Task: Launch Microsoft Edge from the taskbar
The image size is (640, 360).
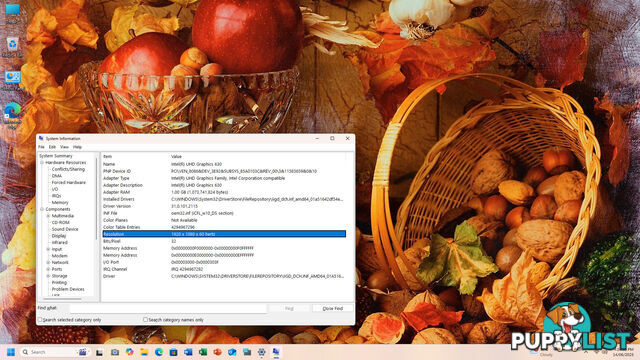Action: 159,352
